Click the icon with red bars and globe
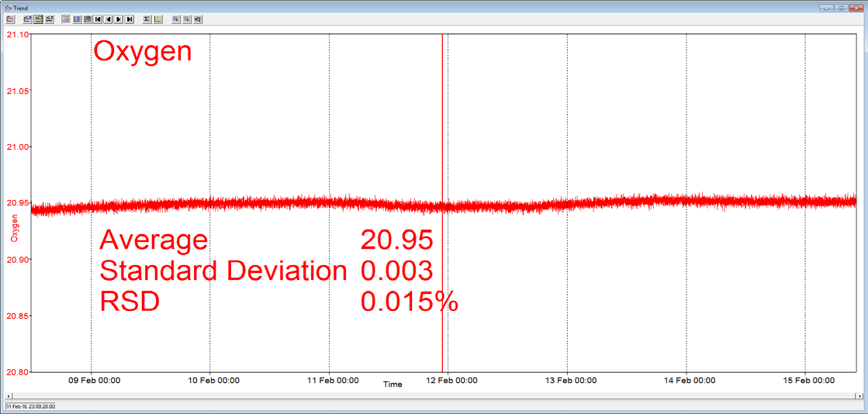This screenshot has height=414, width=868. 88,19
